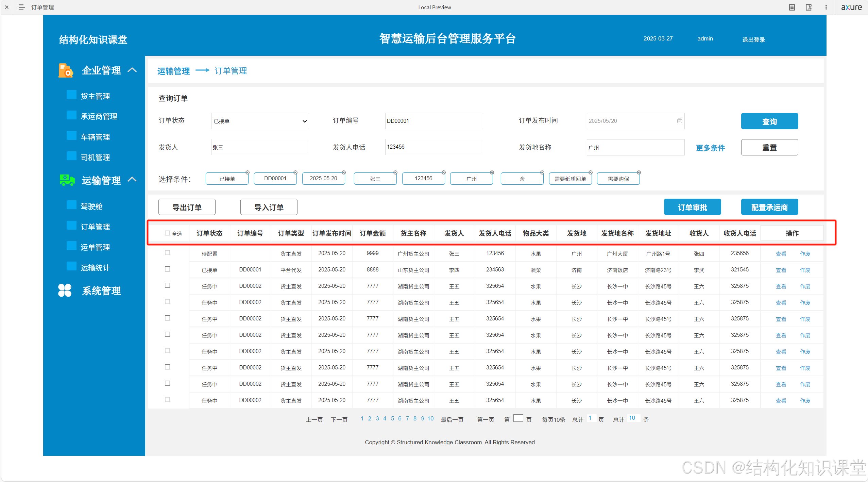Open the 订单状态 dropdown

coord(260,121)
